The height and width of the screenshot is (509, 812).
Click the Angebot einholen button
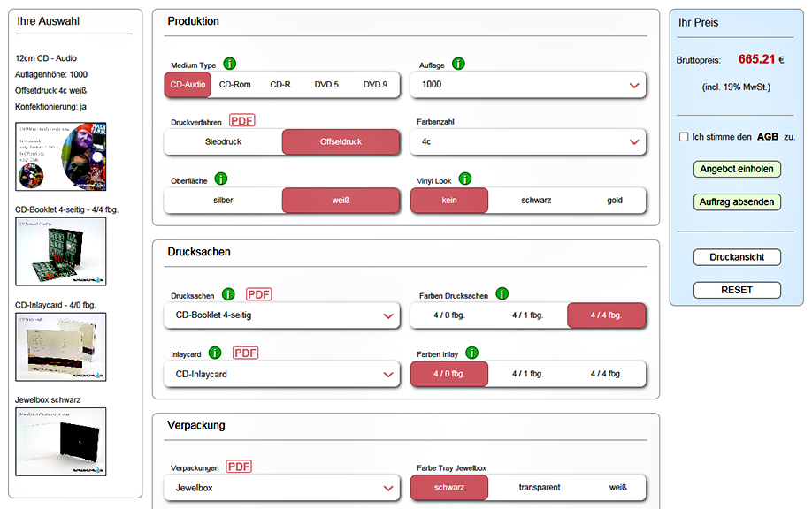[x=737, y=169]
